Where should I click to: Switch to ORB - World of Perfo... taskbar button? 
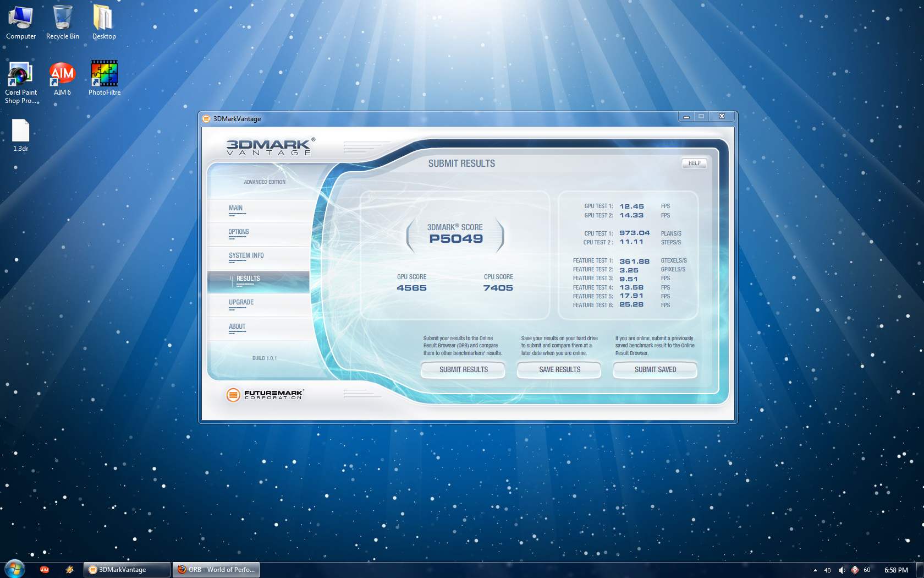click(216, 570)
